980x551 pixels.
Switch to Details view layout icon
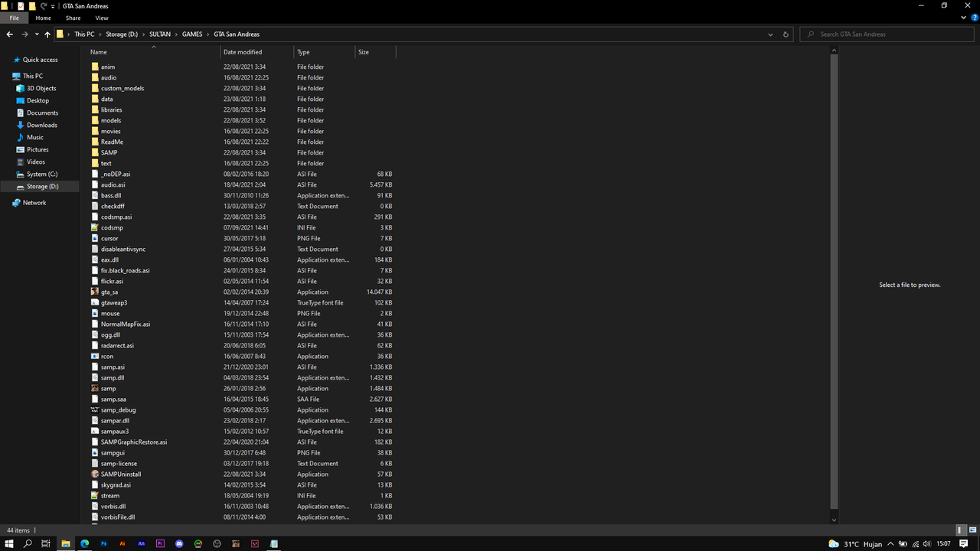(961, 530)
